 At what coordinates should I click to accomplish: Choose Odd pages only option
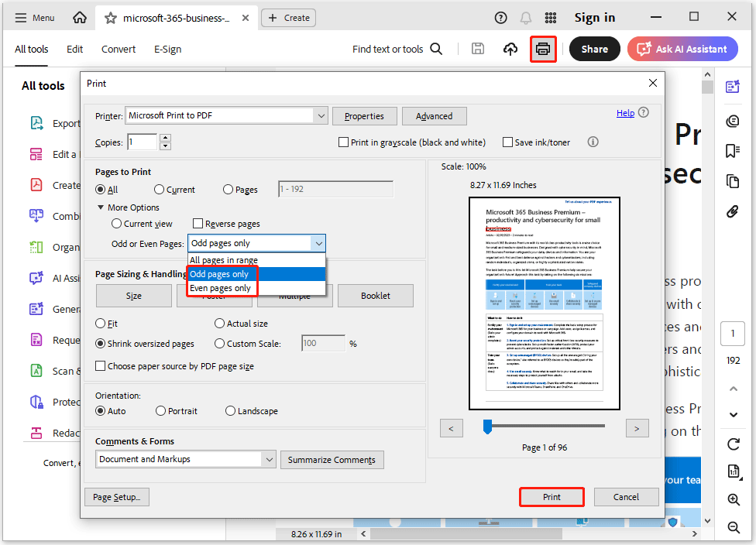tap(256, 274)
